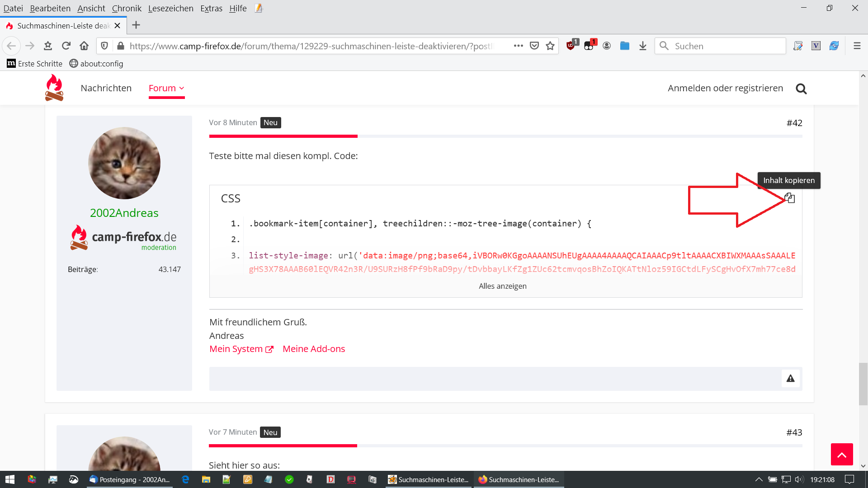The height and width of the screenshot is (488, 868).
Task: Click the forum search magnifier icon
Action: click(x=801, y=89)
